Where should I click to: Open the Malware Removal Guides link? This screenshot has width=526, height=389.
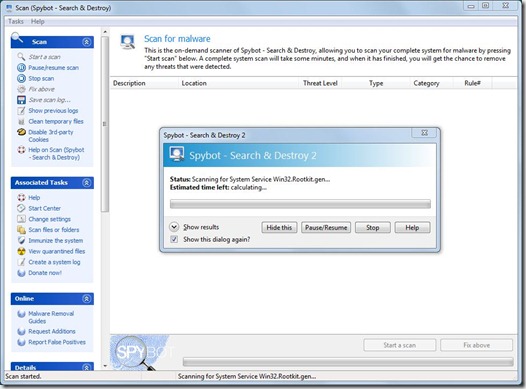pos(51,317)
